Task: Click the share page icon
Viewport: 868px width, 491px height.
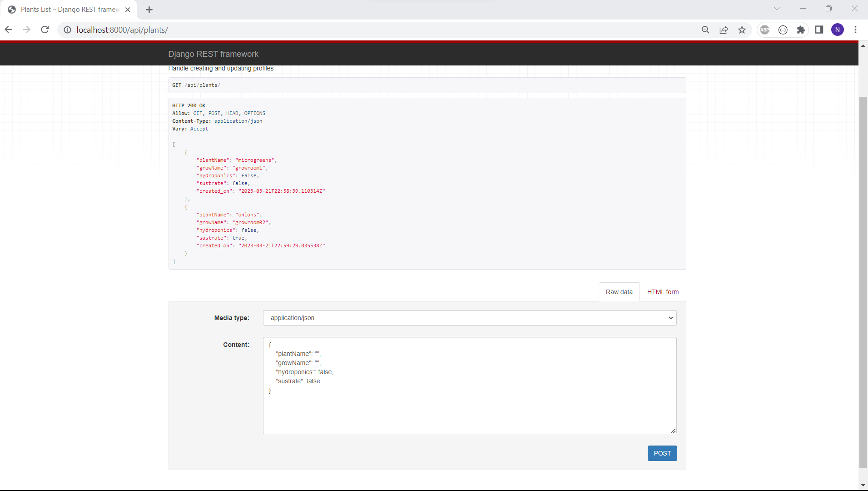Action: 724,30
